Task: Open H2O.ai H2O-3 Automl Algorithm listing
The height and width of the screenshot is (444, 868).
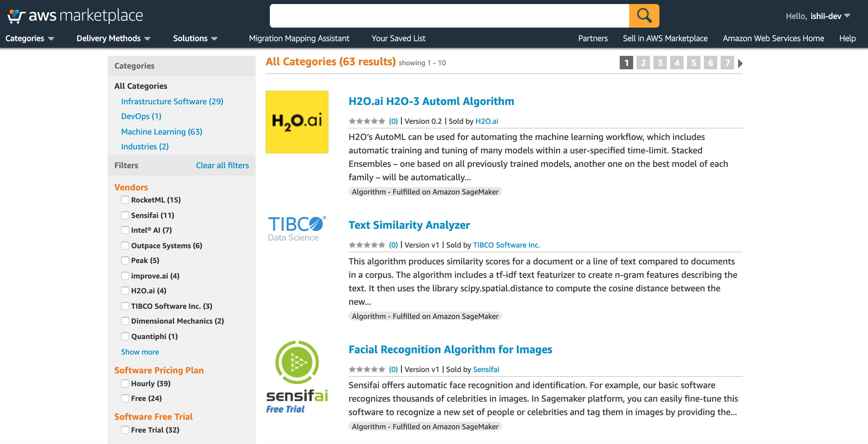Action: pos(431,101)
